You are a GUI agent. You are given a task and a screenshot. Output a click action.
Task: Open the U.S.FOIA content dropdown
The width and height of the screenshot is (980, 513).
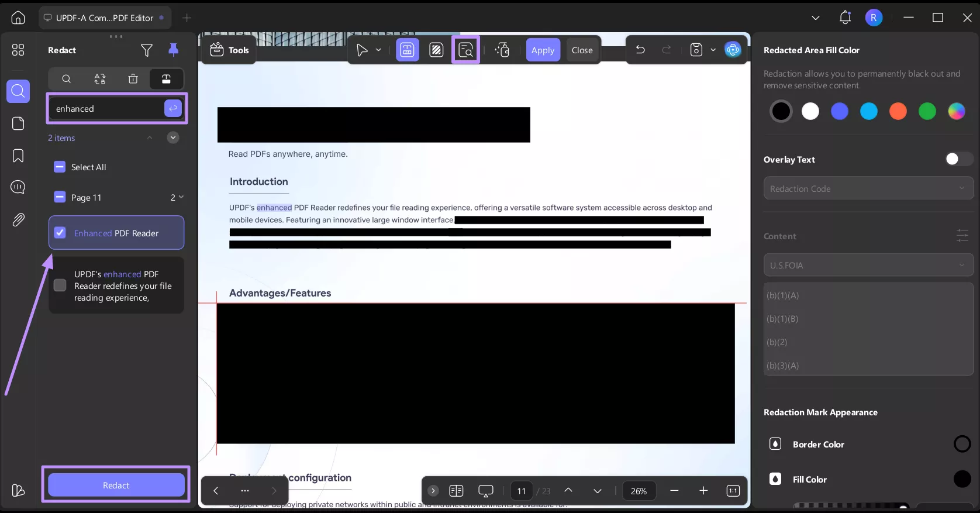tap(868, 265)
